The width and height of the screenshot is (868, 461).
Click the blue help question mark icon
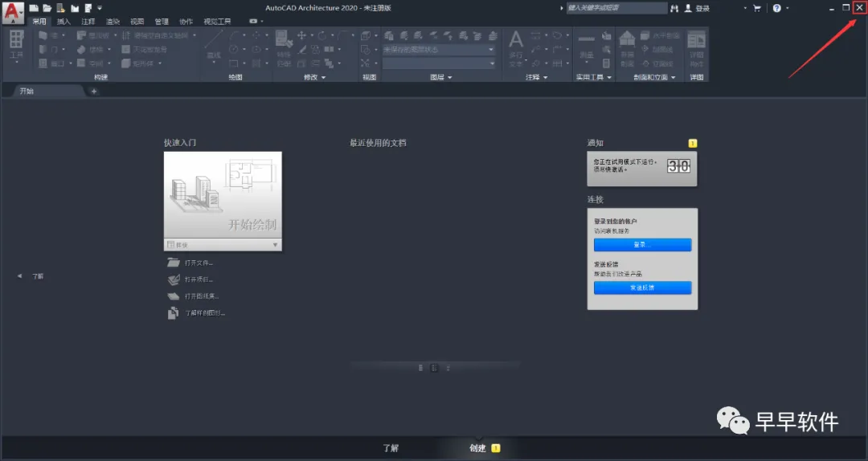click(x=776, y=8)
